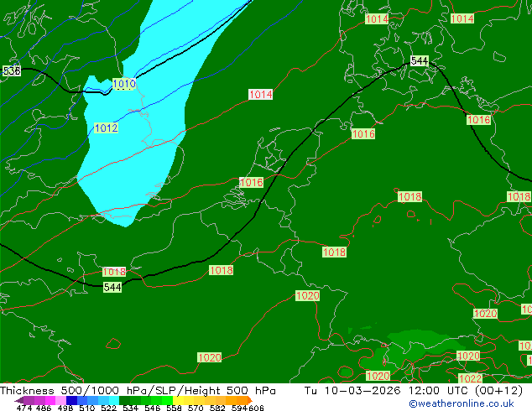
Task: Click the light pink legend swatch
Action: (x=60, y=400)
